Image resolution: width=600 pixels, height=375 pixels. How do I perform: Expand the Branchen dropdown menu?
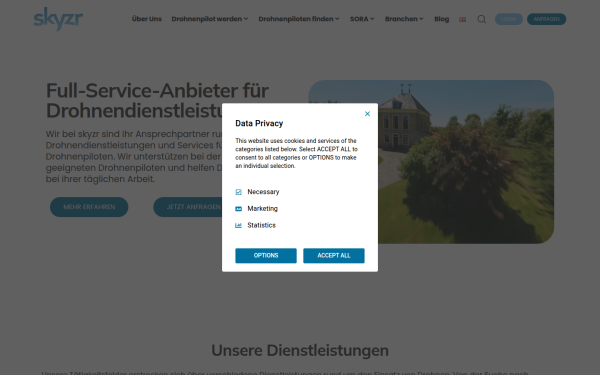(404, 19)
